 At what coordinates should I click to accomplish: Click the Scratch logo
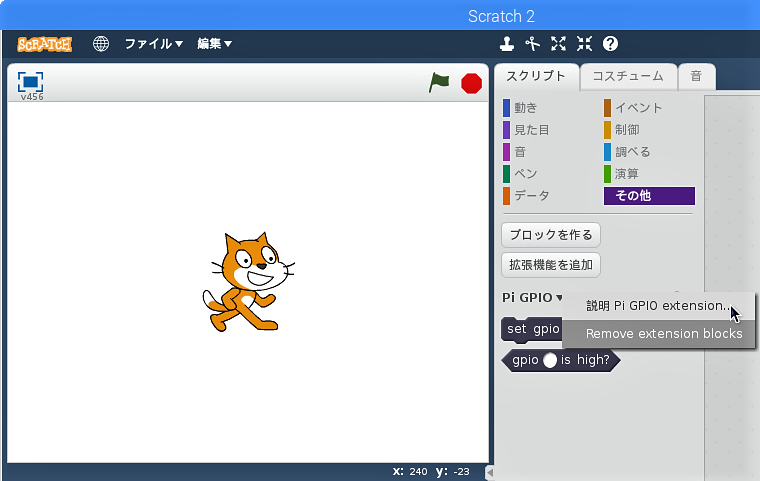click(x=45, y=44)
